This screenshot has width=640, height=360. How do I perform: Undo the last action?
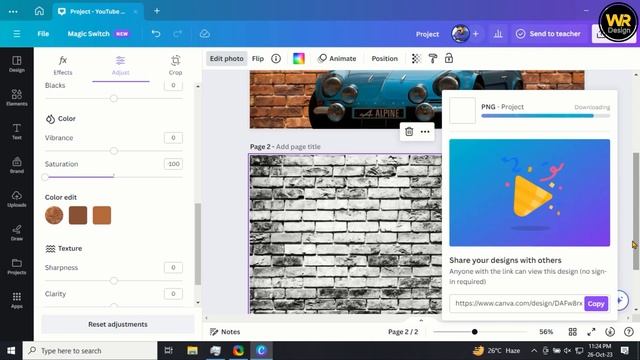(156, 34)
